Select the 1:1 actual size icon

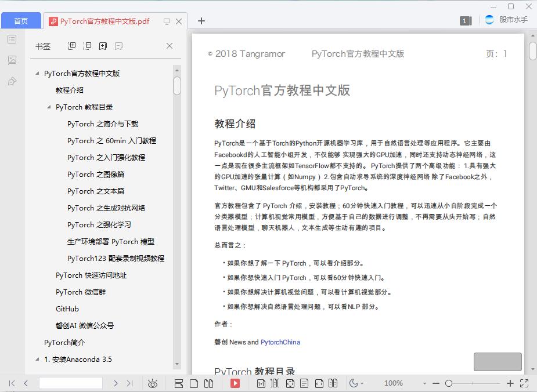[x=262, y=383]
